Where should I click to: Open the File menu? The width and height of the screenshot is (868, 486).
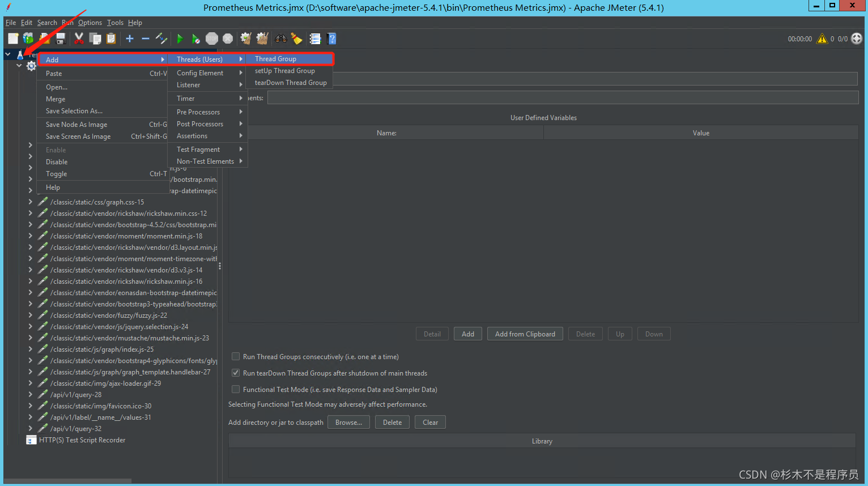coord(11,23)
